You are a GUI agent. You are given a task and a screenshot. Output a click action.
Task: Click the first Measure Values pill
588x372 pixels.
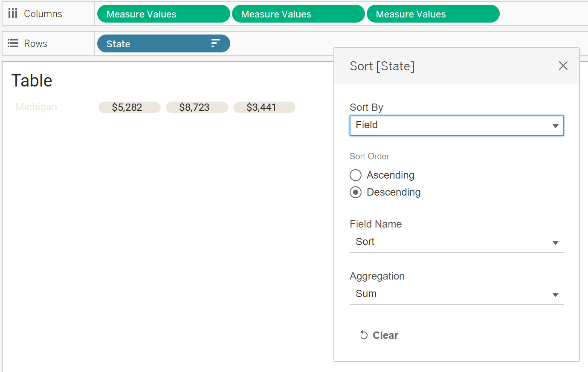click(163, 14)
